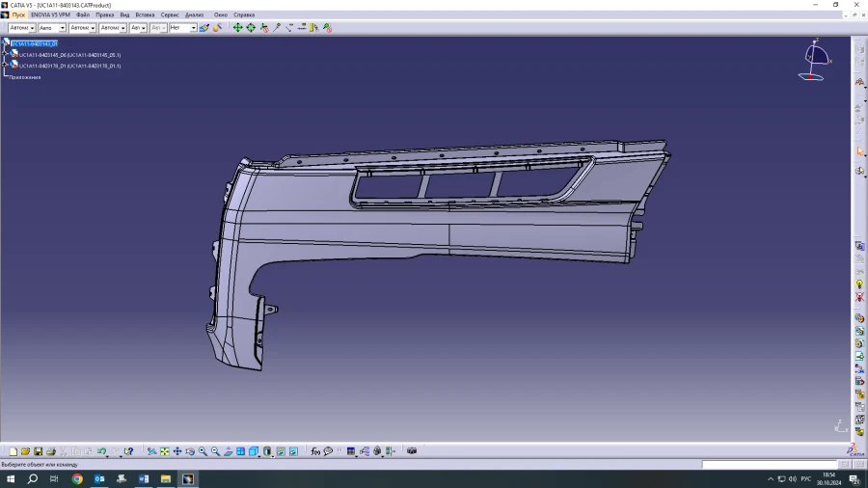This screenshot has height=488, width=868.
Task: Click the 'Пуск' menu button
Action: tap(18, 15)
